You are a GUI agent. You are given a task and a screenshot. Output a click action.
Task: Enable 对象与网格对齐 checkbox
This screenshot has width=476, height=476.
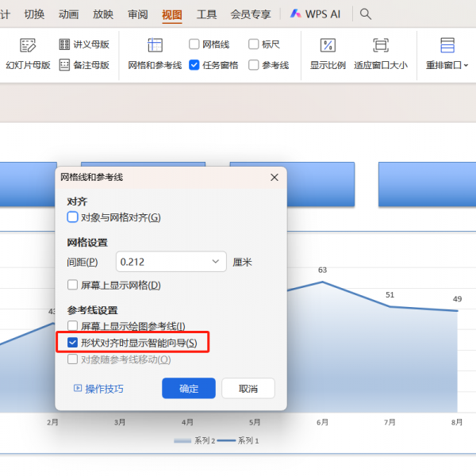[x=73, y=217]
